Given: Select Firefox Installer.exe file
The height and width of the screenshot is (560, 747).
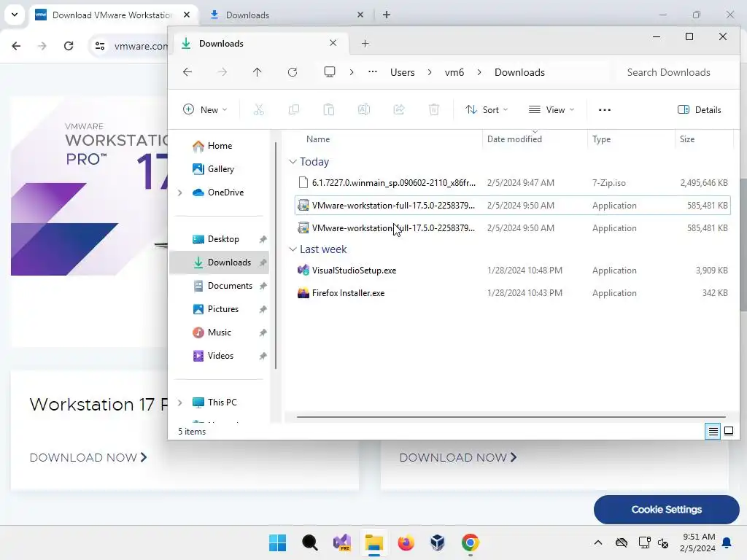Looking at the screenshot, I should tap(512, 293).
